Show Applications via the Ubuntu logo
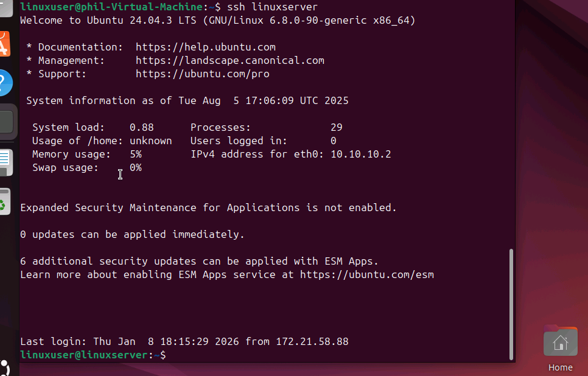Viewport: 588px width, 376px height. tap(5, 367)
